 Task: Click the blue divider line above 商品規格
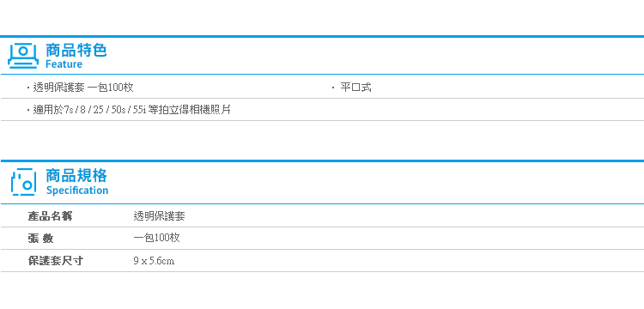tap(322, 161)
